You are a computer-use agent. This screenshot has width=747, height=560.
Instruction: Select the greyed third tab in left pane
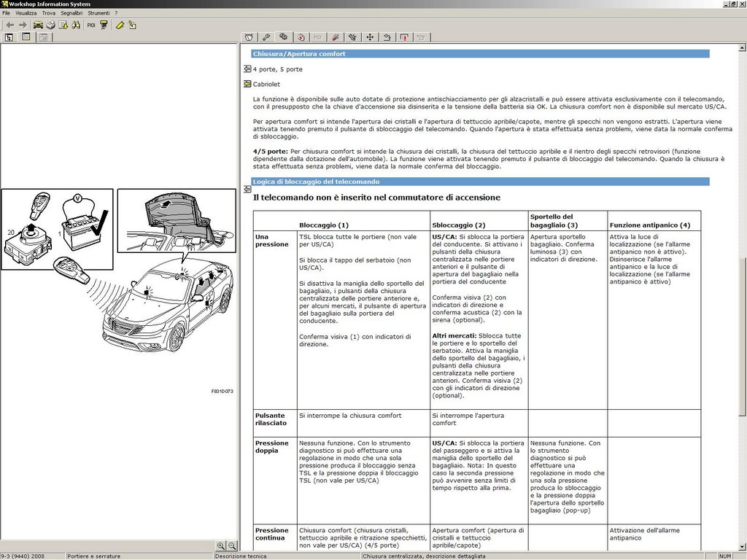43,37
